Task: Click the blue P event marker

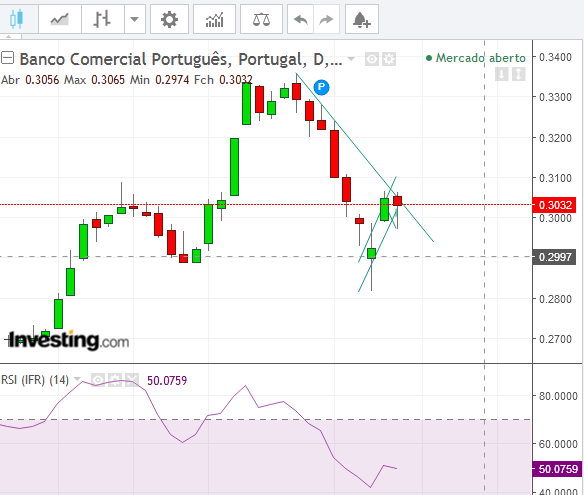Action: click(321, 88)
